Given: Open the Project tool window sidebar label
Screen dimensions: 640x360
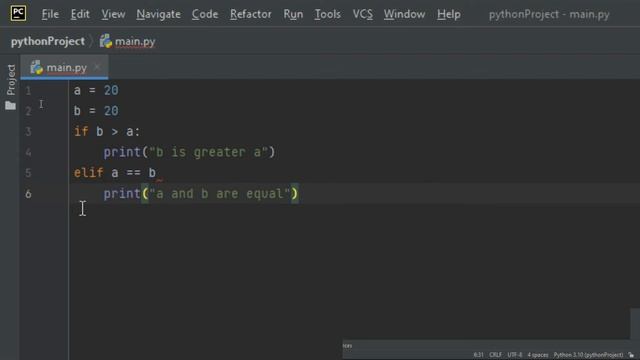Looking at the screenshot, I should [x=11, y=80].
